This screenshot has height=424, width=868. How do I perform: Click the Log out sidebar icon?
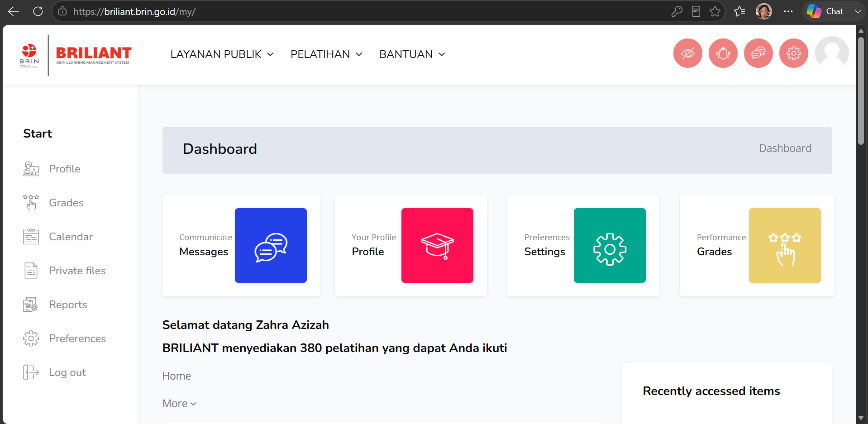tap(31, 372)
